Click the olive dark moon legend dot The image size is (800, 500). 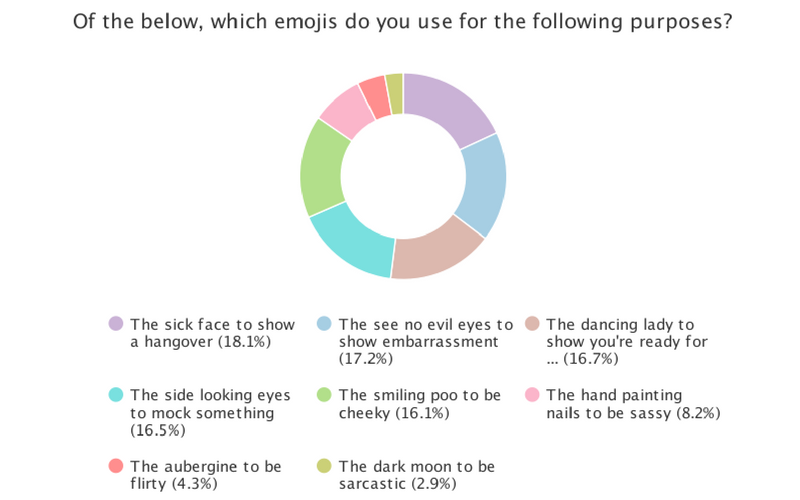point(324,466)
